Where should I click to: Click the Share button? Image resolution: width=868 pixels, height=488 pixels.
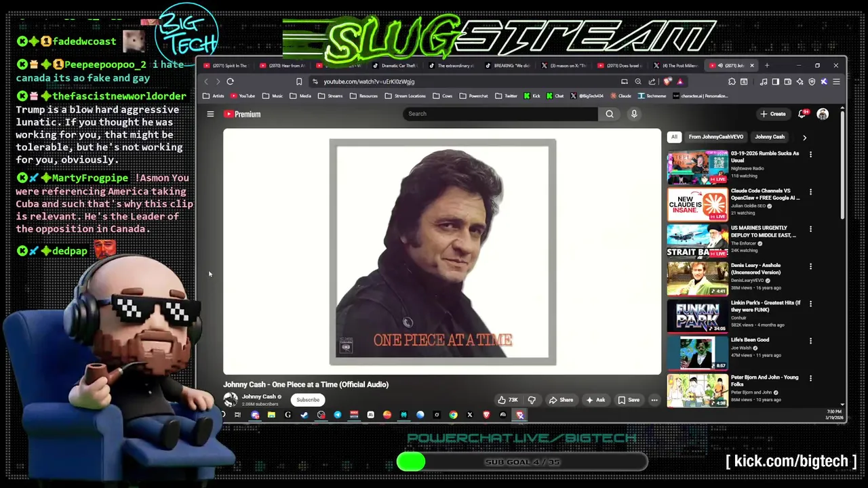[x=561, y=400]
